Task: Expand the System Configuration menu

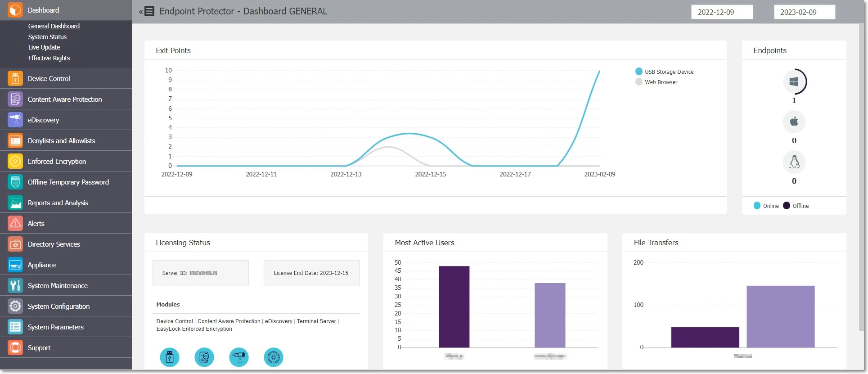Action: (x=66, y=306)
